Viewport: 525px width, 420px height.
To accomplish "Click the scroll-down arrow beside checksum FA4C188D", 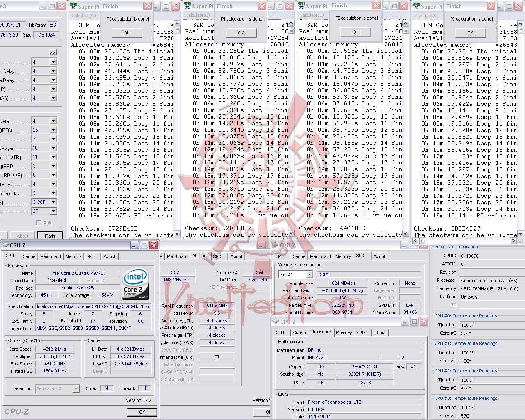I will 405,233.
